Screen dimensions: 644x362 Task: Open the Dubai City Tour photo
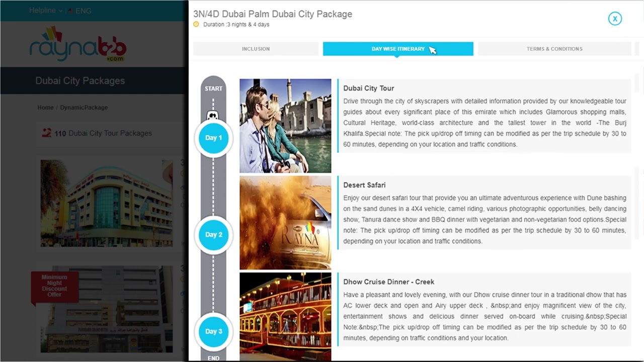285,126
